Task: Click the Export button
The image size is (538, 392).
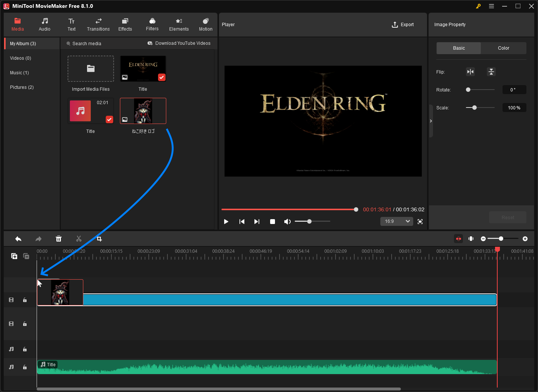Action: [x=403, y=25]
